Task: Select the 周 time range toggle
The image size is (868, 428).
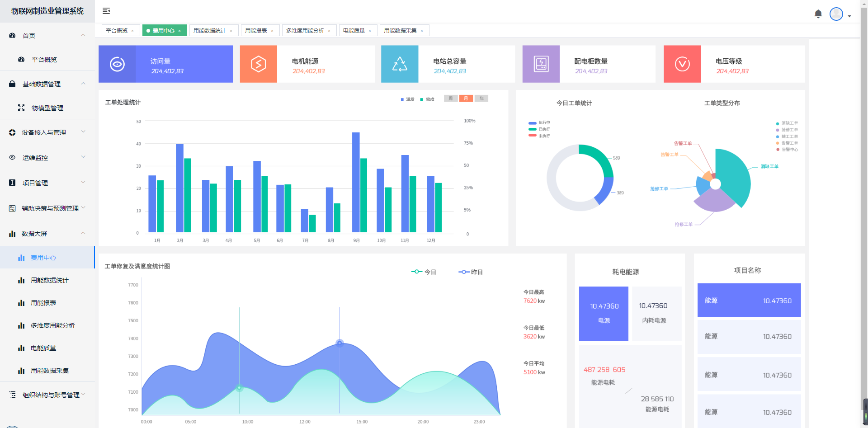Action: pyautogui.click(x=451, y=99)
